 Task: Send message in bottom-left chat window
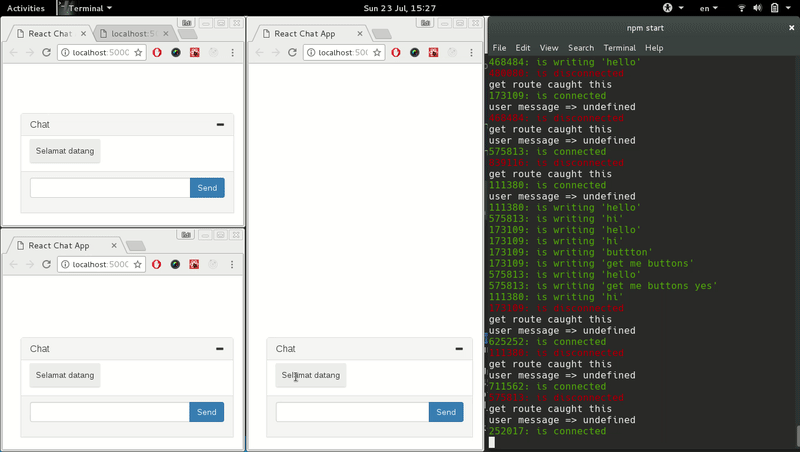click(x=207, y=412)
